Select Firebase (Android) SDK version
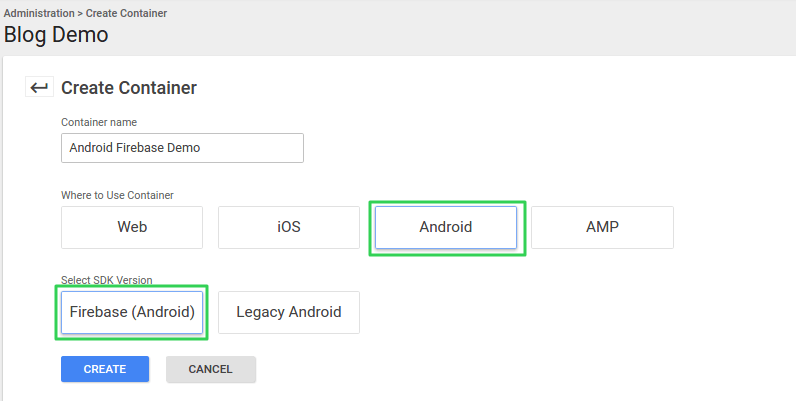Viewport: 796px width, 401px height. tap(132, 312)
